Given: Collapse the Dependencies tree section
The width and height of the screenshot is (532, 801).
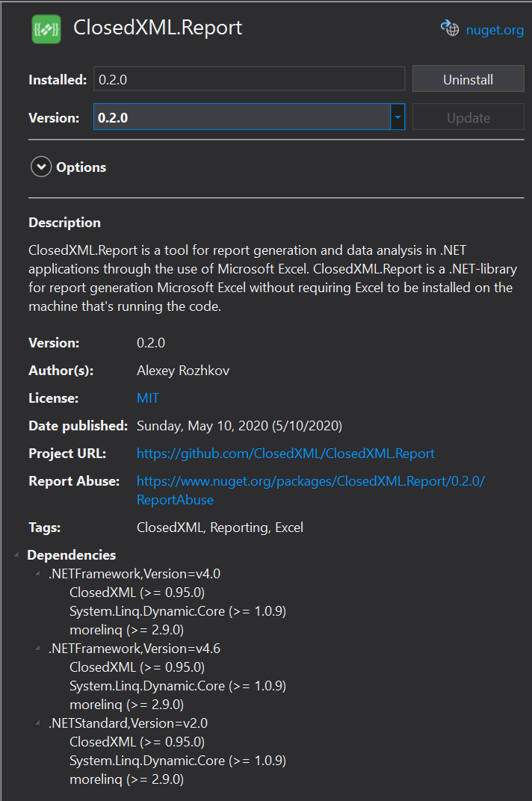Looking at the screenshot, I should click(x=16, y=554).
